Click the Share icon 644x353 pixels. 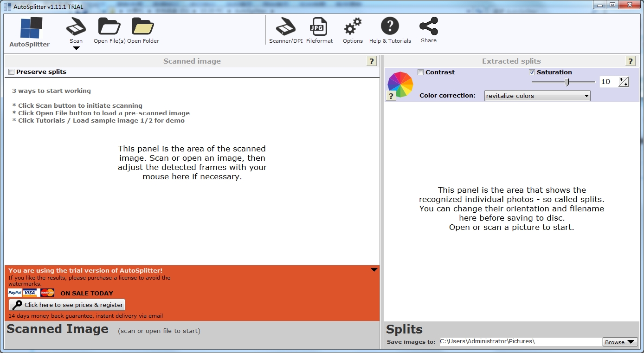tap(428, 26)
